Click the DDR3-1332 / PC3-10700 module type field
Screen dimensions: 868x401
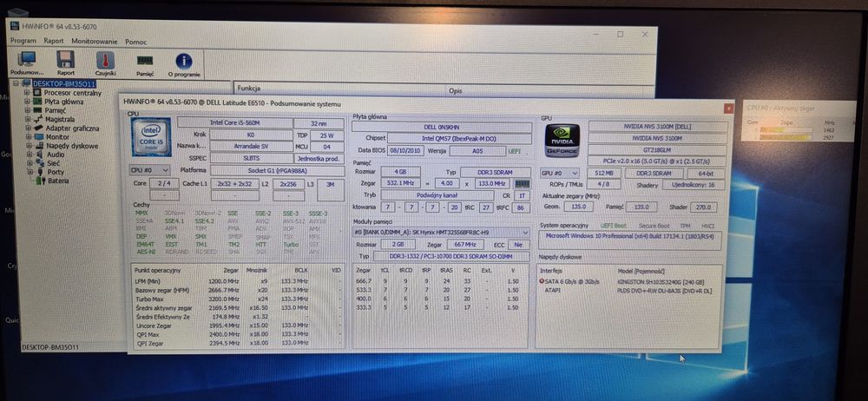[451, 256]
